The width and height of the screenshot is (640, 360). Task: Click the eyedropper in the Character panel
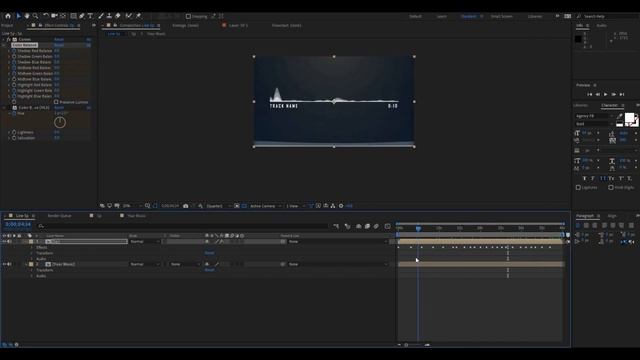(620, 116)
